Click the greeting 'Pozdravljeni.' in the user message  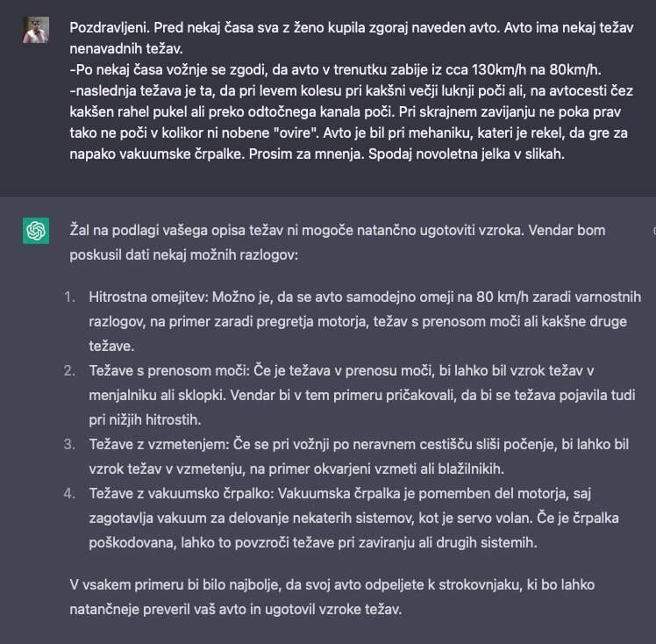coord(110,27)
